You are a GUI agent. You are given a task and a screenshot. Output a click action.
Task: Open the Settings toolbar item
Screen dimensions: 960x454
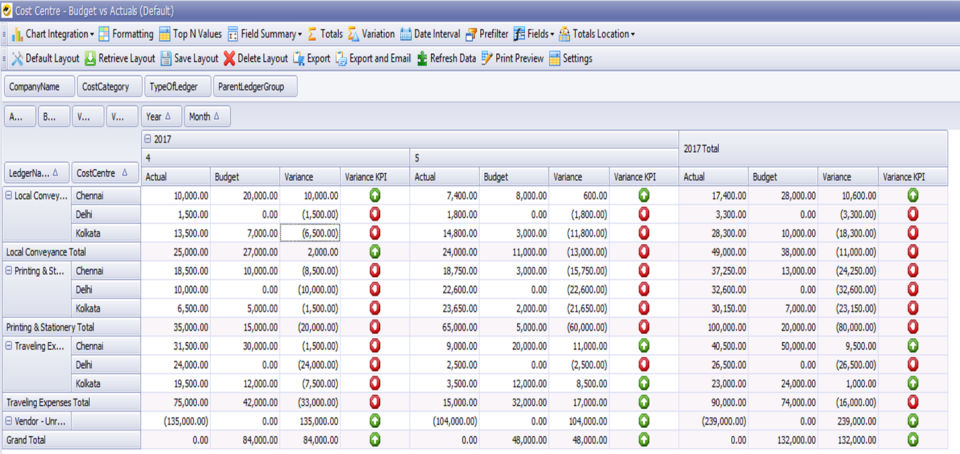[x=554, y=58]
